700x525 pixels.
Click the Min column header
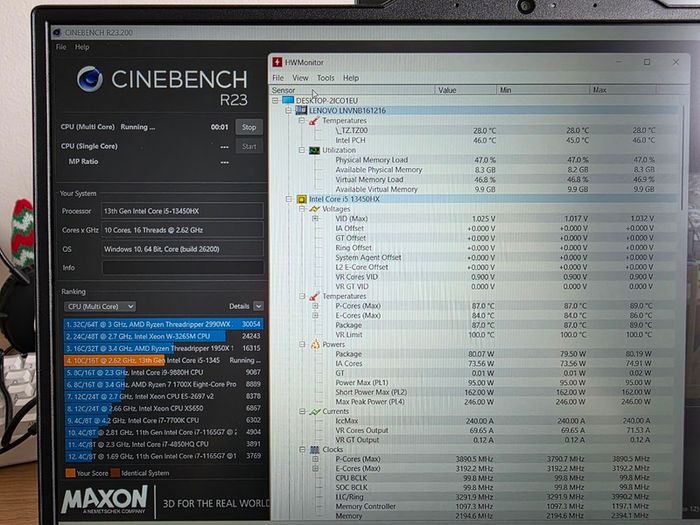543,90
